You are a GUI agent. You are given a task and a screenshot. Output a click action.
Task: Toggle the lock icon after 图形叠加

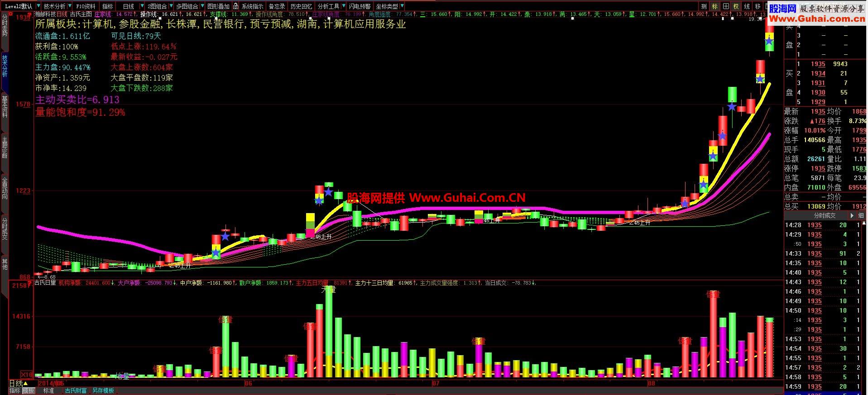(235, 6)
